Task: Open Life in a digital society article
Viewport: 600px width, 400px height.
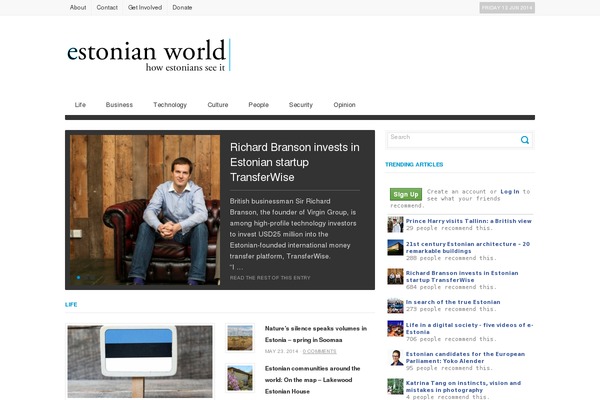Action: coord(470,328)
